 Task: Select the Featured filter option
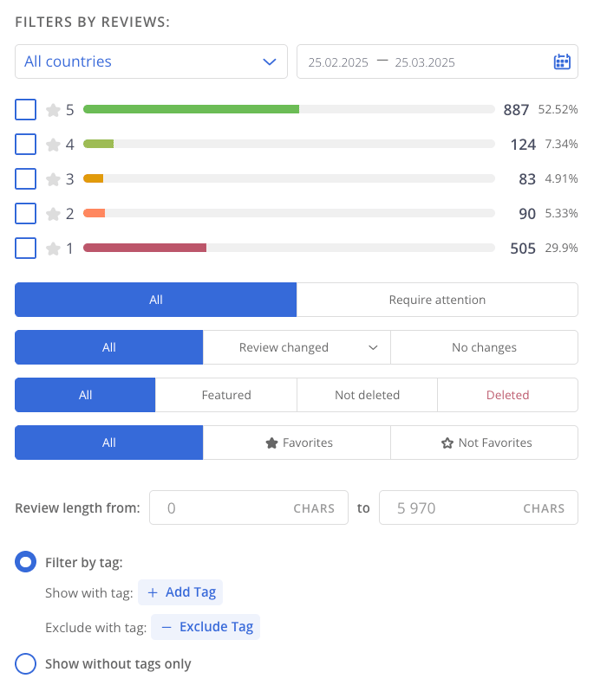(226, 395)
